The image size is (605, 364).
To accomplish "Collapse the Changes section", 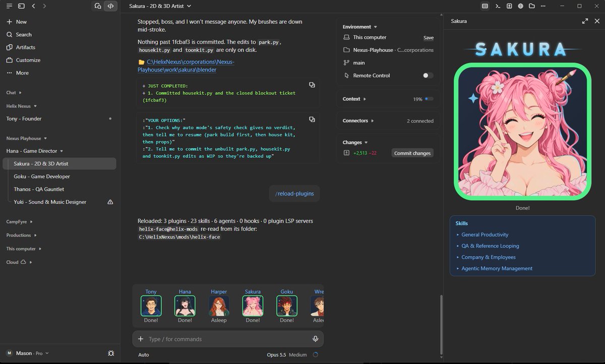I will point(355,142).
